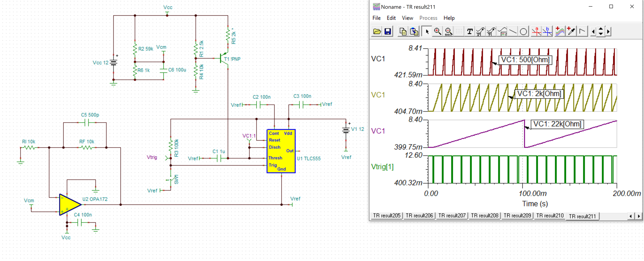Open the Process menu

[x=428, y=18]
